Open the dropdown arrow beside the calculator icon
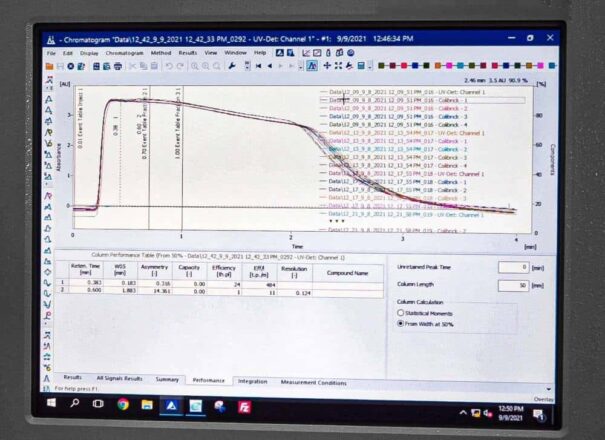This screenshot has height=440, width=605. click(369, 66)
